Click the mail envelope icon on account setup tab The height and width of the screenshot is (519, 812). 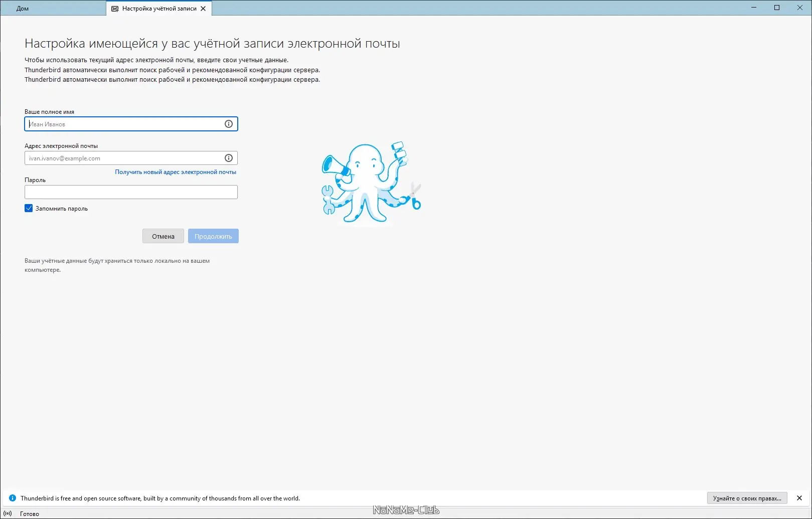click(115, 9)
